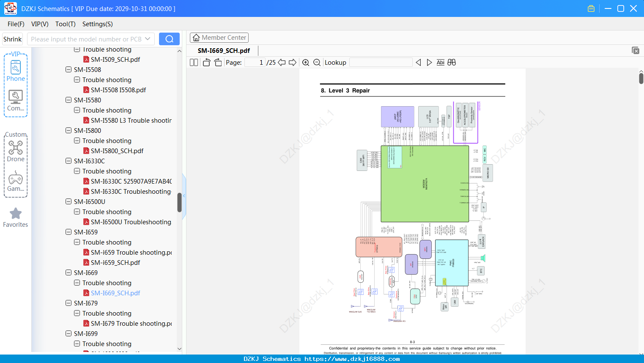This screenshot has width=644, height=363.
Task: Collapse the left panel with splitter handle
Action: (184, 196)
